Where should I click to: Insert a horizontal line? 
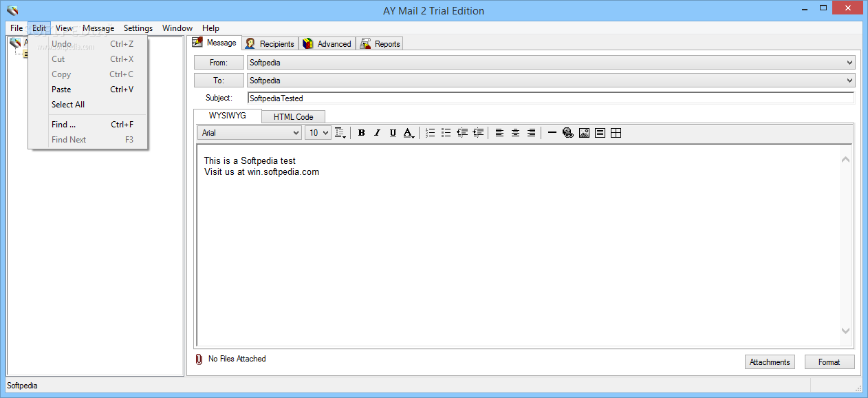pos(552,133)
